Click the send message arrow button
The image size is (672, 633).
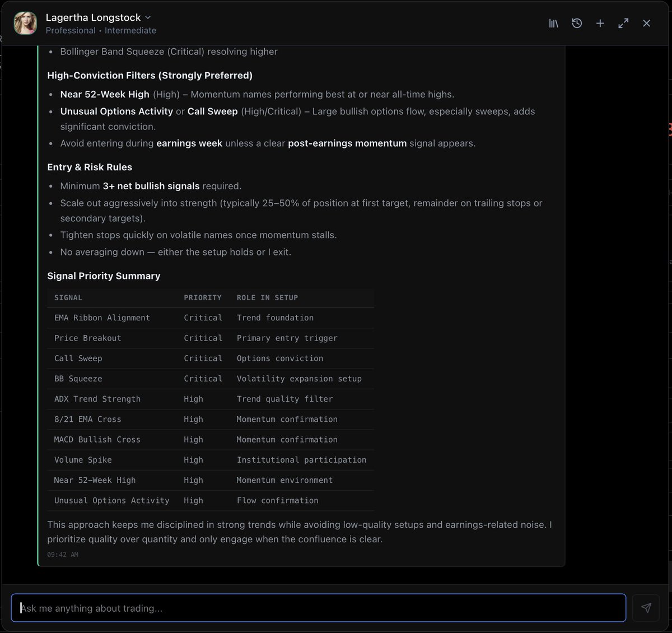(x=646, y=608)
